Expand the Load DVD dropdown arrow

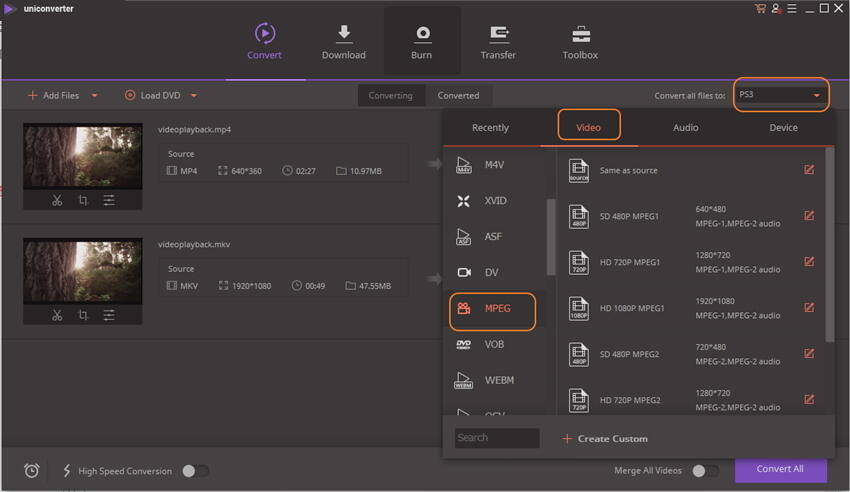(194, 95)
